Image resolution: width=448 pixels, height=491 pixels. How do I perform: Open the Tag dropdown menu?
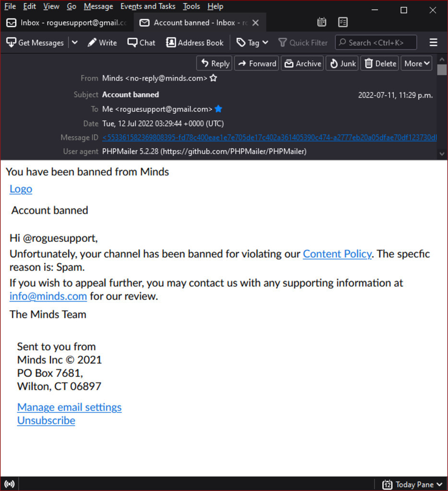(x=252, y=43)
